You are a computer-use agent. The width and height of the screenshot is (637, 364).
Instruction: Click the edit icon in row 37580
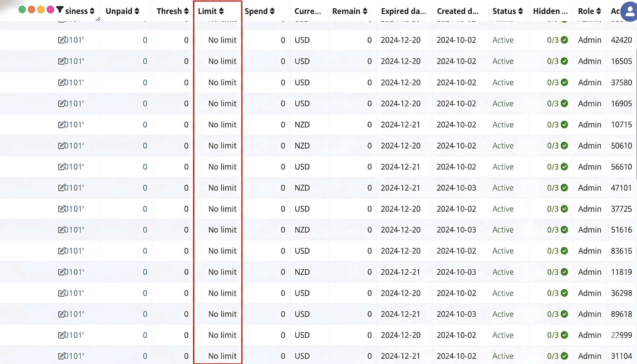pos(61,82)
